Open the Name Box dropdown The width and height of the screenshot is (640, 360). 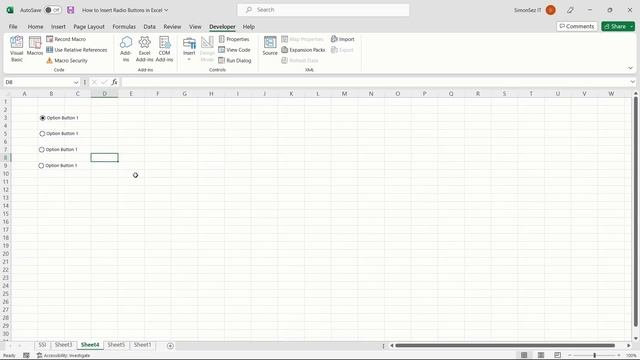pyautogui.click(x=76, y=82)
